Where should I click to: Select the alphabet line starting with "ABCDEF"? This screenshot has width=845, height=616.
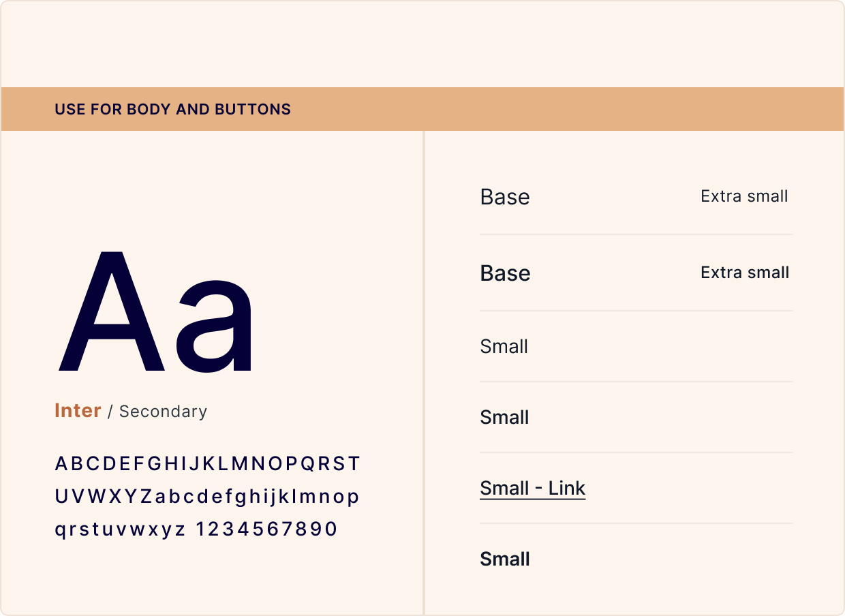pos(207,464)
